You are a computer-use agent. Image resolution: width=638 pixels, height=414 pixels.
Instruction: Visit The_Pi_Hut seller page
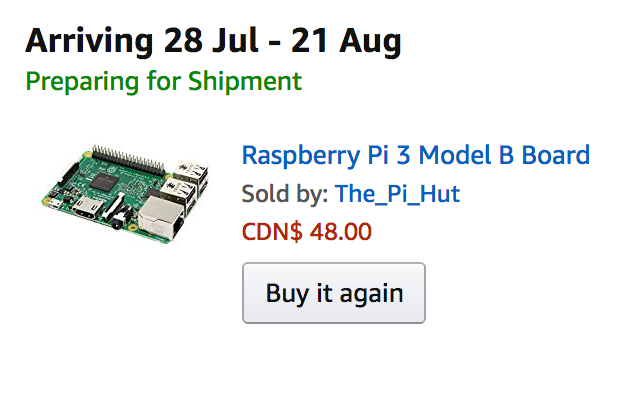(398, 194)
